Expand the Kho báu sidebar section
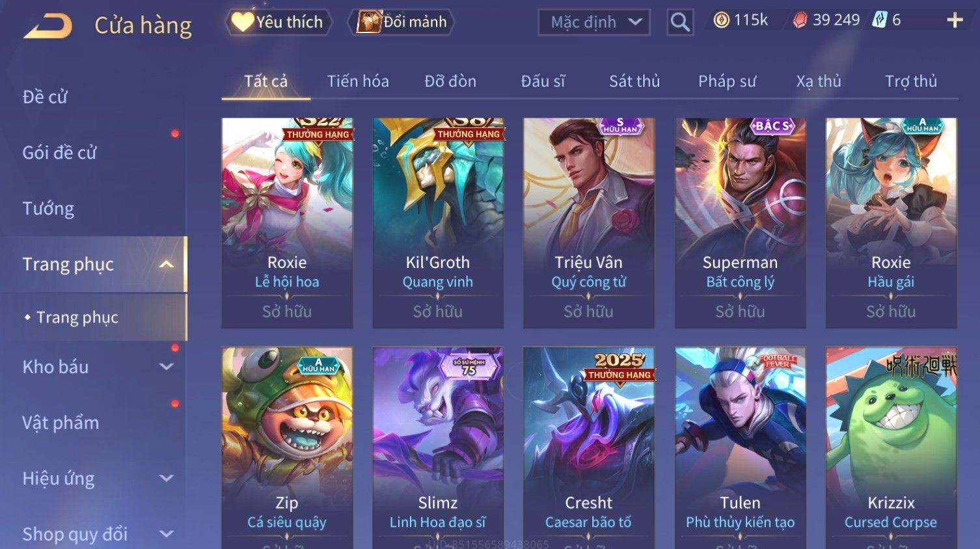 point(167,367)
